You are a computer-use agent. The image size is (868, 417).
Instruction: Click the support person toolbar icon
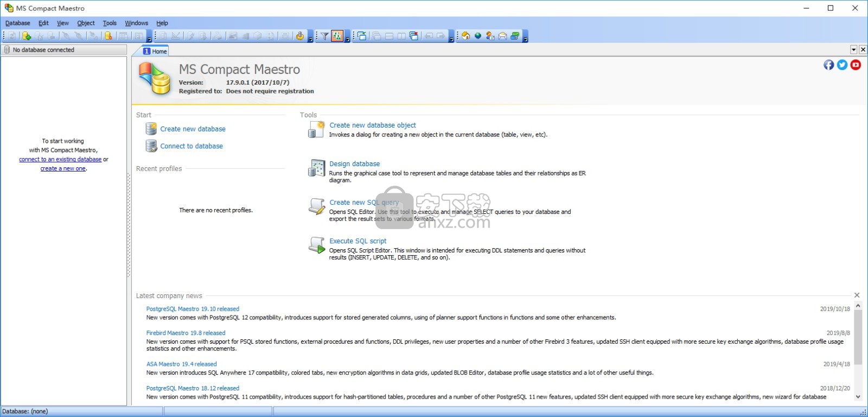click(x=490, y=36)
